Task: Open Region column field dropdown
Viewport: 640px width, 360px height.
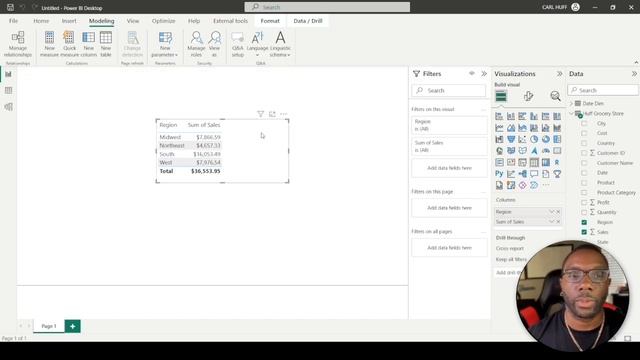Action: pos(551,212)
